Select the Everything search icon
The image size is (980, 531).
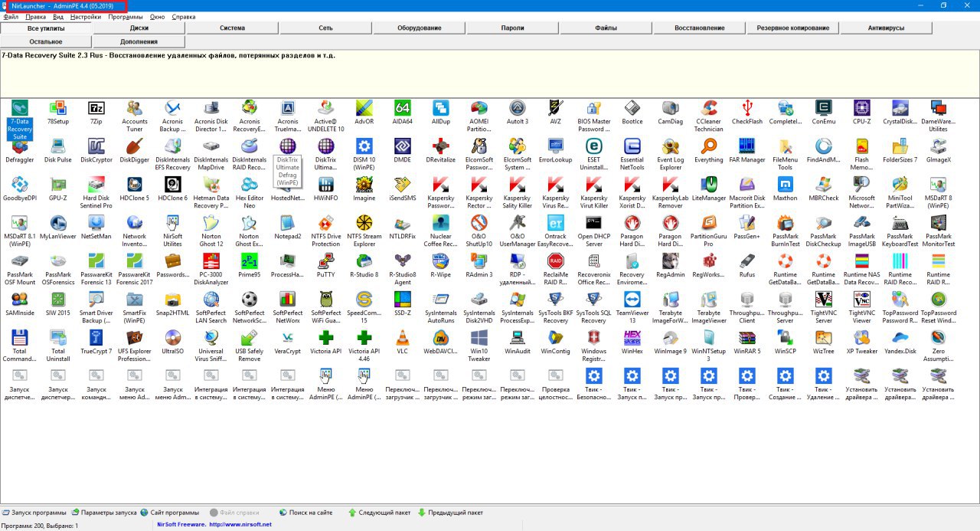click(x=709, y=146)
